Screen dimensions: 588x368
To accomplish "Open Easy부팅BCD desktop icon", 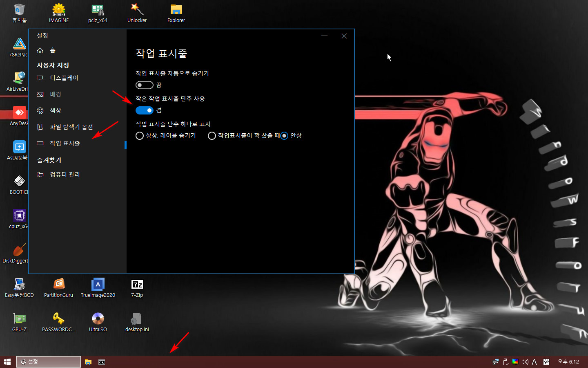I will pyautogui.click(x=20, y=288).
